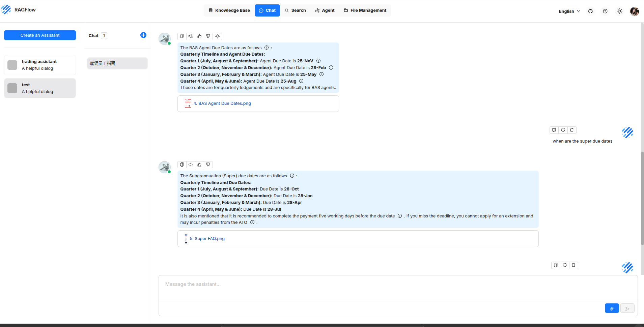Toggle the light/dark theme icon
The width and height of the screenshot is (644, 327).
coord(620,11)
